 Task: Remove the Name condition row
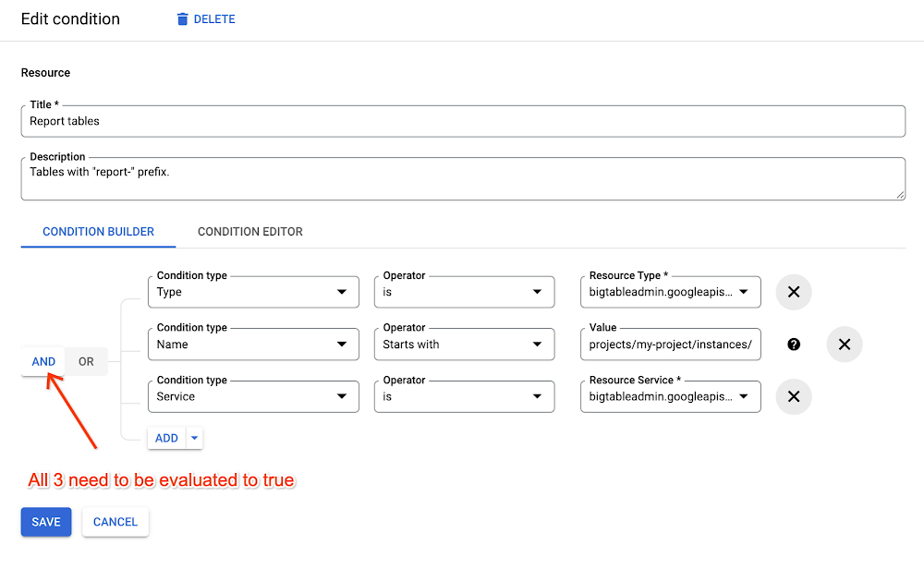tap(844, 345)
